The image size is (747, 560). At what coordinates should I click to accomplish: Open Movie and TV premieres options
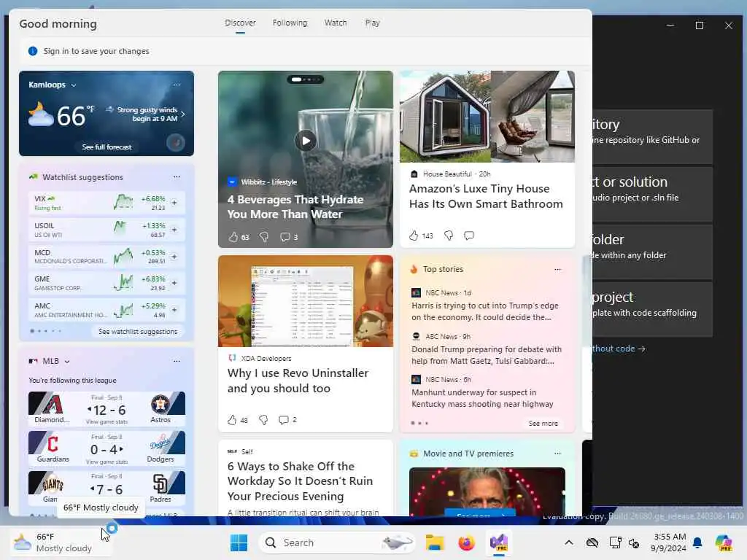[x=558, y=454]
